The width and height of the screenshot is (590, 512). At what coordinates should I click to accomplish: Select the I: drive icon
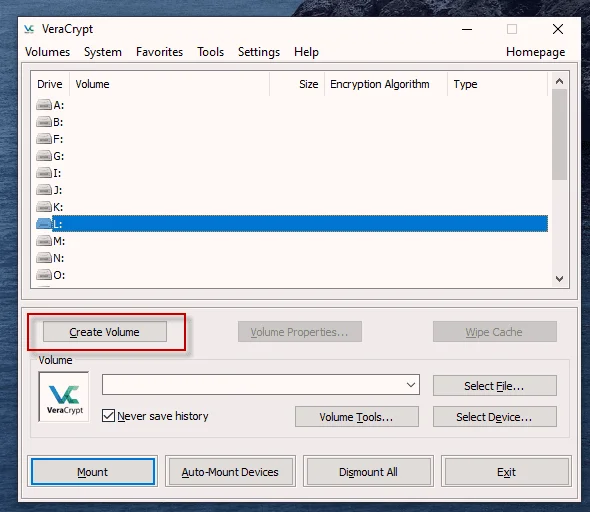pos(44,173)
